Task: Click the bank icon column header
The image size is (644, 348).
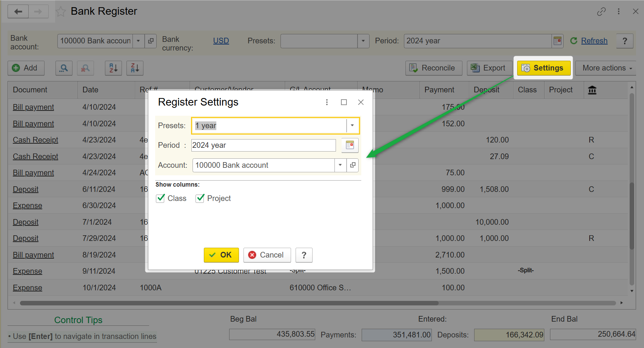Action: (592, 90)
